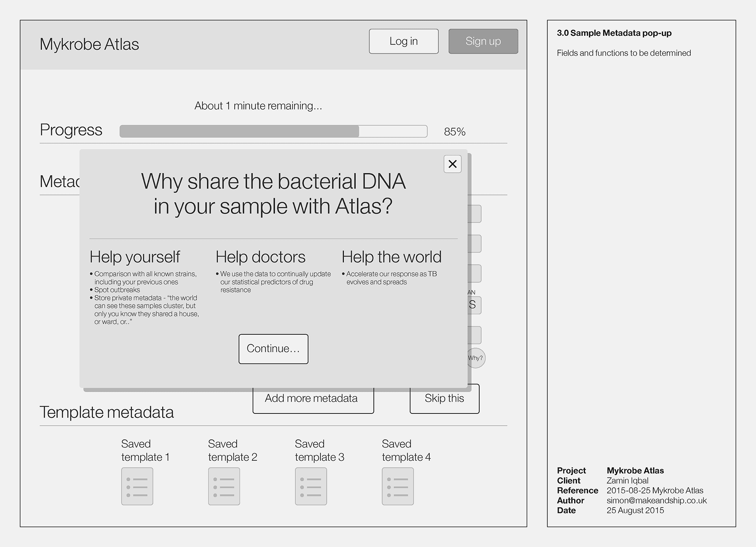Viewport: 756px width, 547px height.
Task: Click the Saved template 1 label
Action: [x=145, y=451]
